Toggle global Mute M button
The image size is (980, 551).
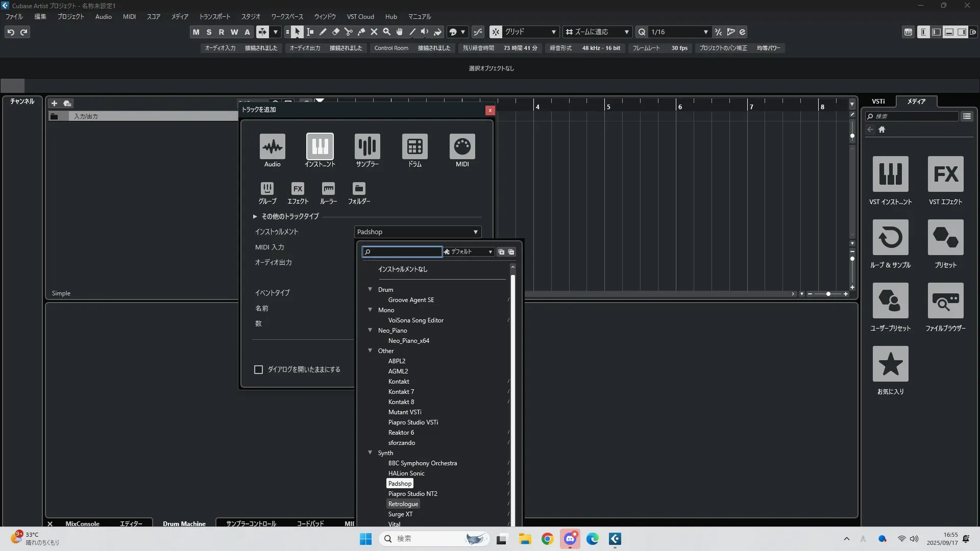tap(196, 32)
